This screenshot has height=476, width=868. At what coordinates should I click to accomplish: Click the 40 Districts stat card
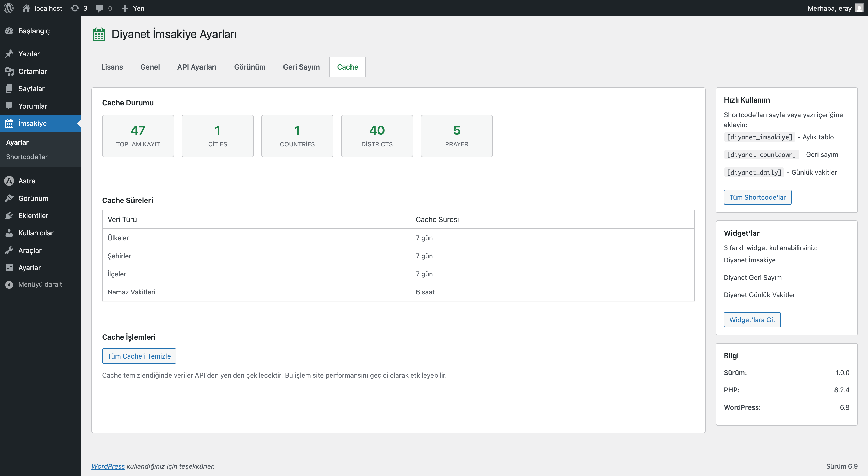pos(377,136)
